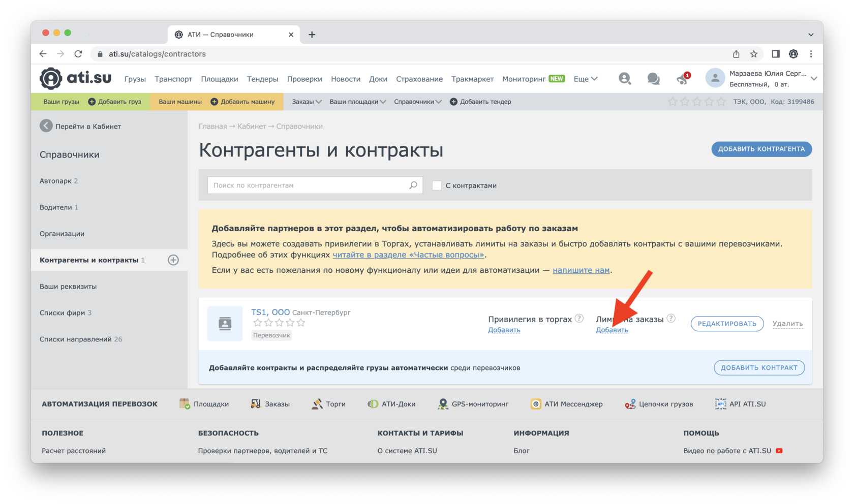Toggle the browser side panel icon
This screenshot has width=854, height=504.
(775, 54)
